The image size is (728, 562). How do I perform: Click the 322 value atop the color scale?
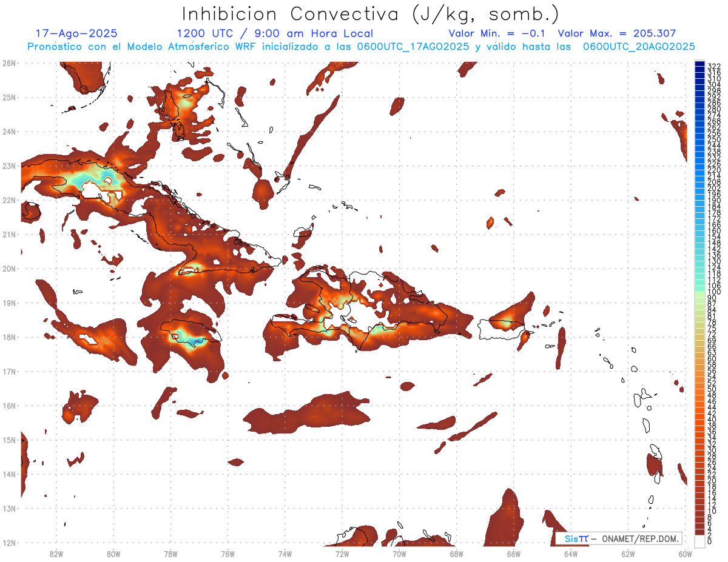[x=713, y=66]
